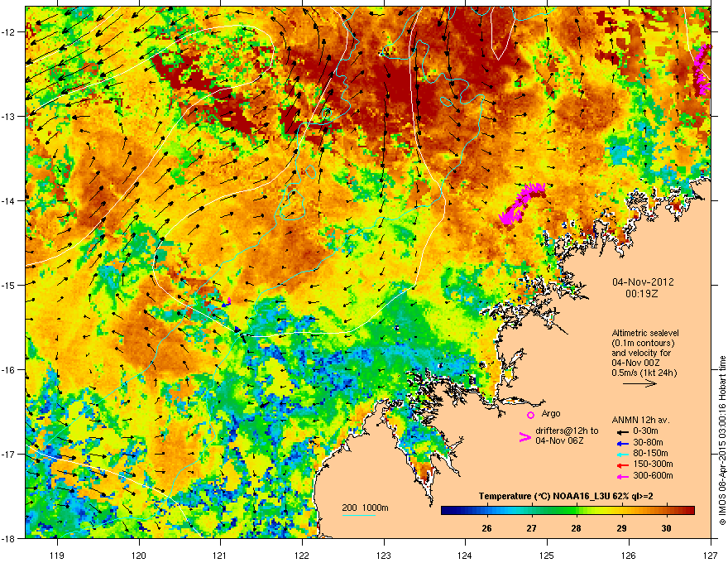The height and width of the screenshot is (563, 728).
Task: Click longitude axis label 120
Action: pyautogui.click(x=139, y=556)
